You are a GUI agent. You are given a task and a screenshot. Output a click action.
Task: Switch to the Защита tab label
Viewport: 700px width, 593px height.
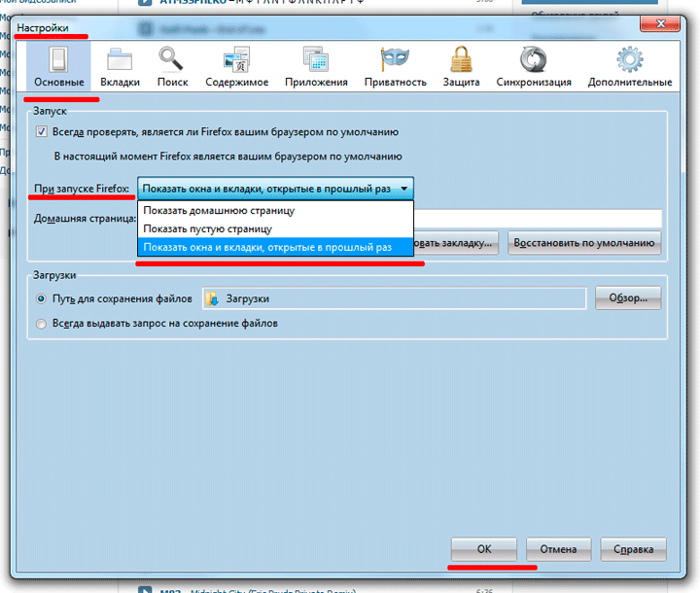461,83
